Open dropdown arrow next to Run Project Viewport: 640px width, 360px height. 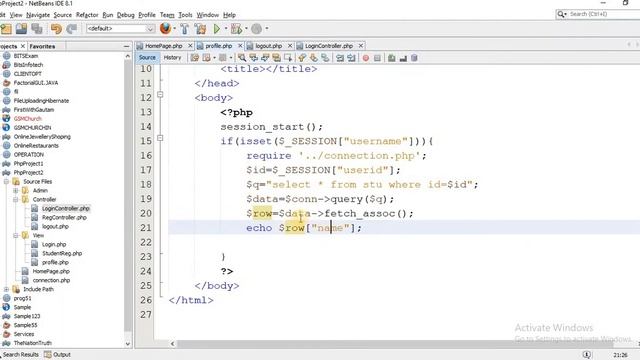[x=225, y=29]
